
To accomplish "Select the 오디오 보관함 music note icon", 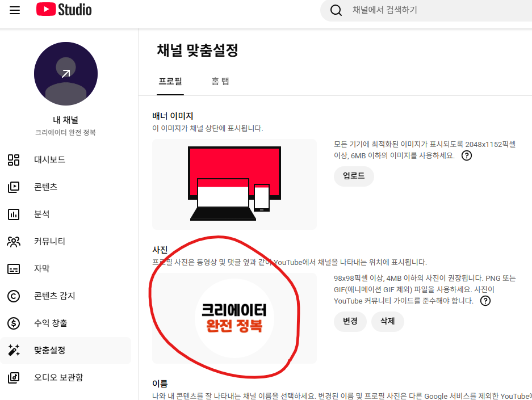I will click(x=14, y=377).
